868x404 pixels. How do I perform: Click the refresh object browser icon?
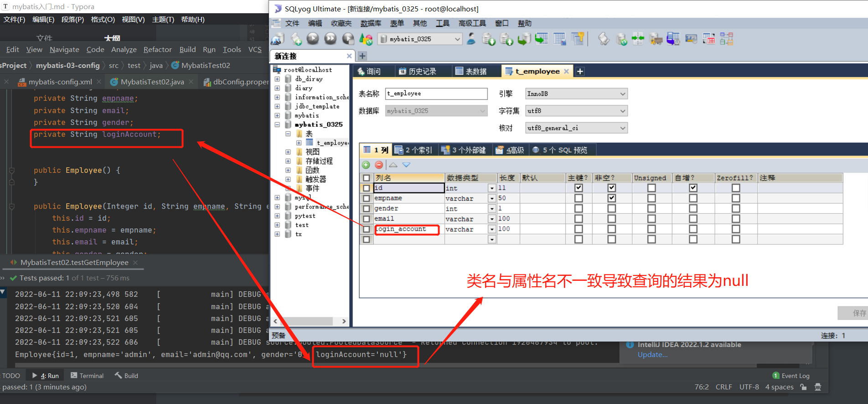[366, 39]
